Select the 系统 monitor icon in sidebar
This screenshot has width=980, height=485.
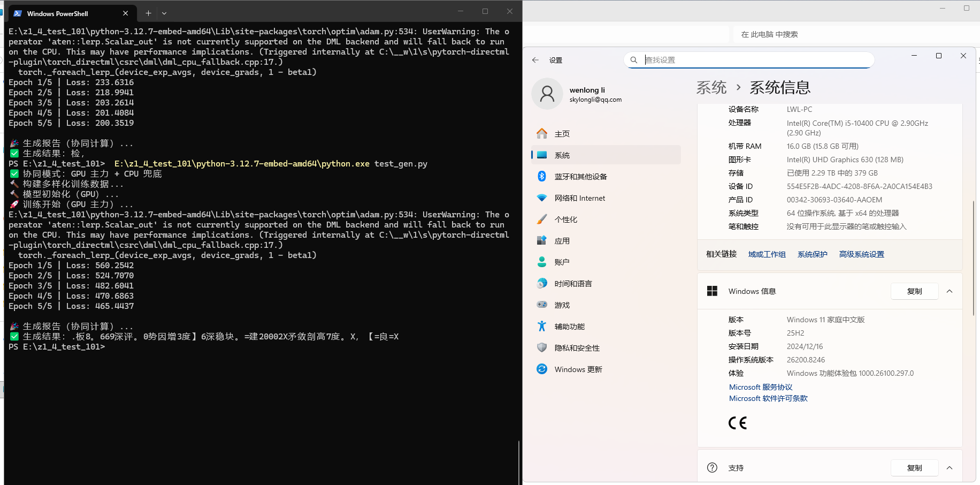[x=542, y=155]
